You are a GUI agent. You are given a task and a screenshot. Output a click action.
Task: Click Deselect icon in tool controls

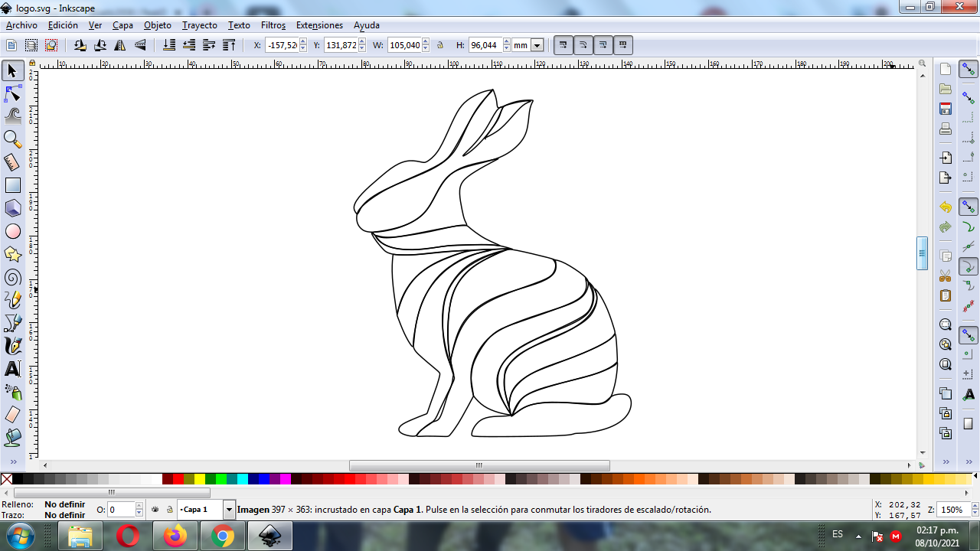(x=51, y=45)
